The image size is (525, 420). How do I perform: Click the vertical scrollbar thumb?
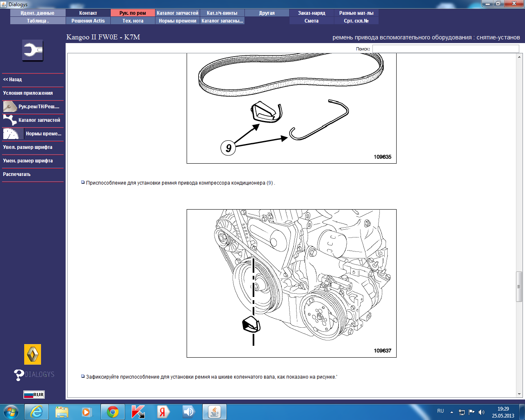(x=519, y=287)
